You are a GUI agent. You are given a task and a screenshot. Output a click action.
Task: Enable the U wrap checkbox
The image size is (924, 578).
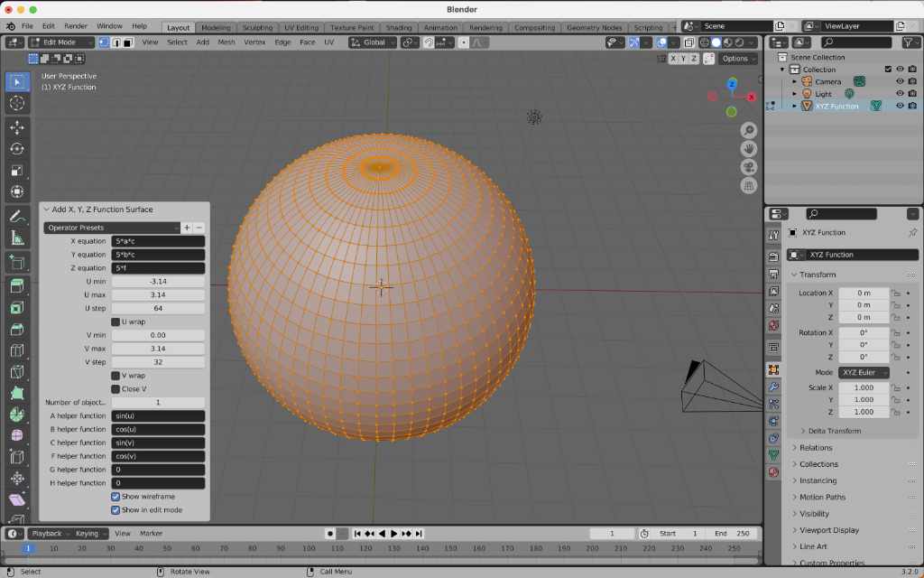[x=115, y=322]
